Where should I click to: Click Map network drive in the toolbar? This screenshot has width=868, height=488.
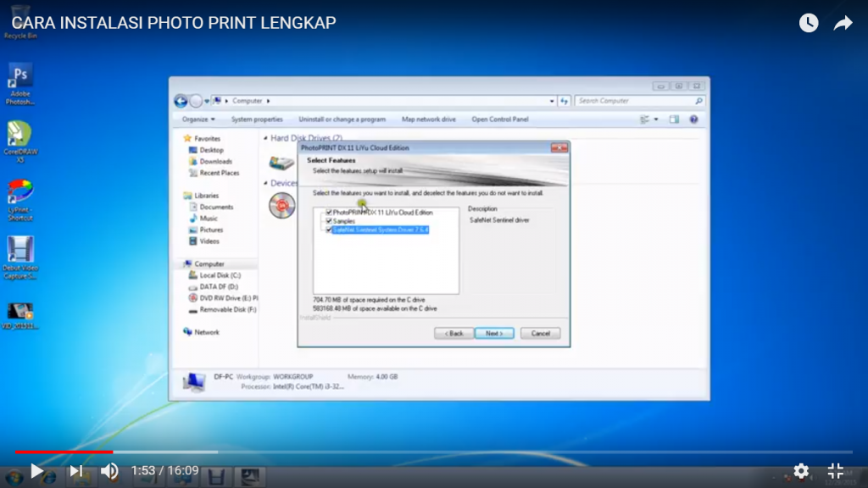tap(429, 119)
